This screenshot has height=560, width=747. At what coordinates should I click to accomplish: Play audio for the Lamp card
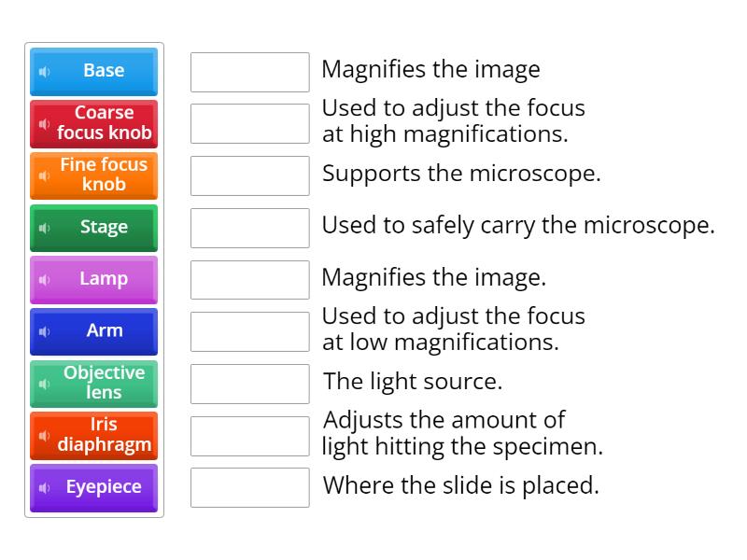tap(43, 279)
